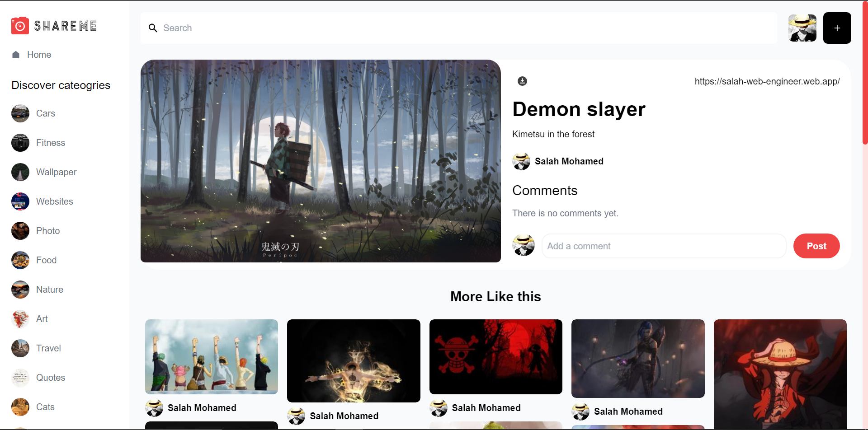Open the red Luffy straw hat pin

(780, 374)
